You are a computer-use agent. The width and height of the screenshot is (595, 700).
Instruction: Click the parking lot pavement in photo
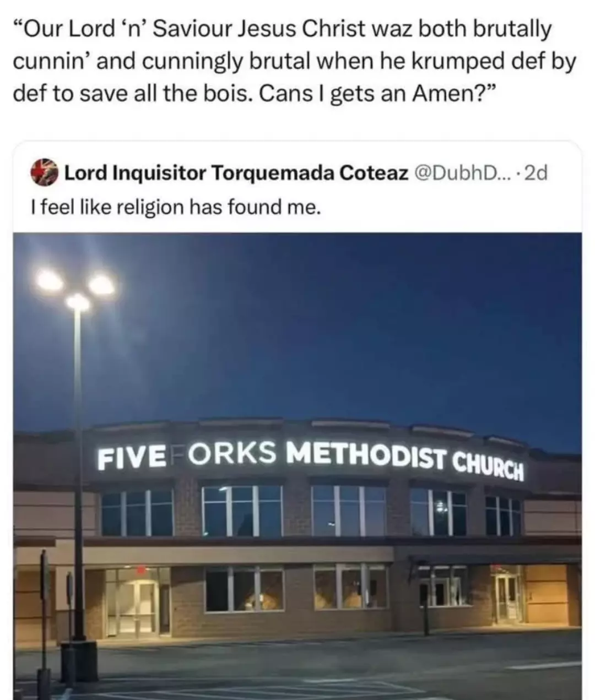[x=331, y=669]
